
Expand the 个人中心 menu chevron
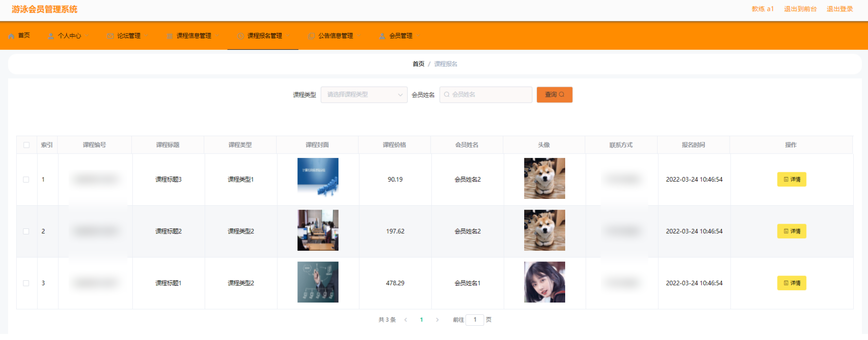pos(87,36)
